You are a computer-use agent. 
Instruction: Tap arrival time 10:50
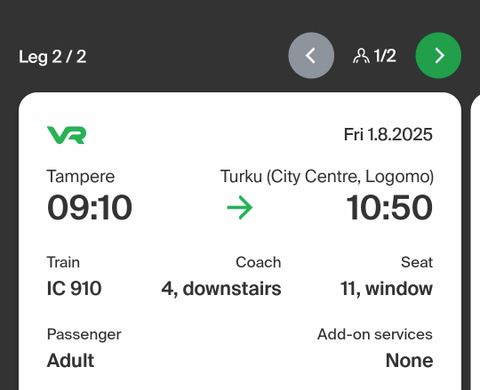pyautogui.click(x=389, y=208)
